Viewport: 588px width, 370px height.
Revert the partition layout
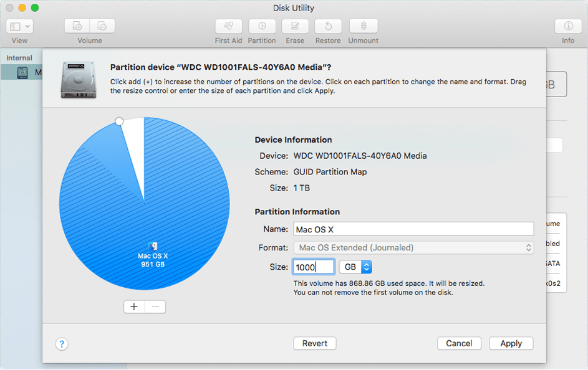coord(315,343)
